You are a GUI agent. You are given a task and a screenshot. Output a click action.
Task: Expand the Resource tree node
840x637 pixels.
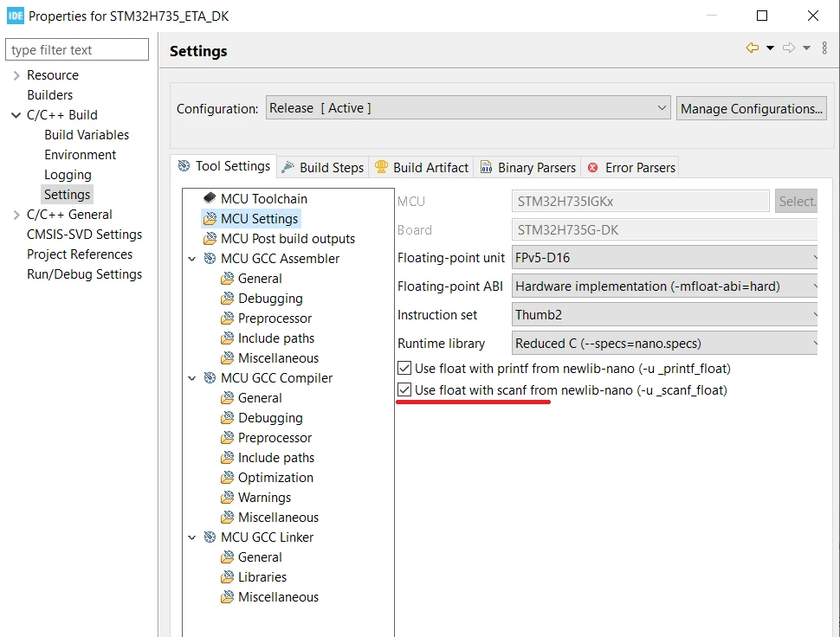click(16, 75)
